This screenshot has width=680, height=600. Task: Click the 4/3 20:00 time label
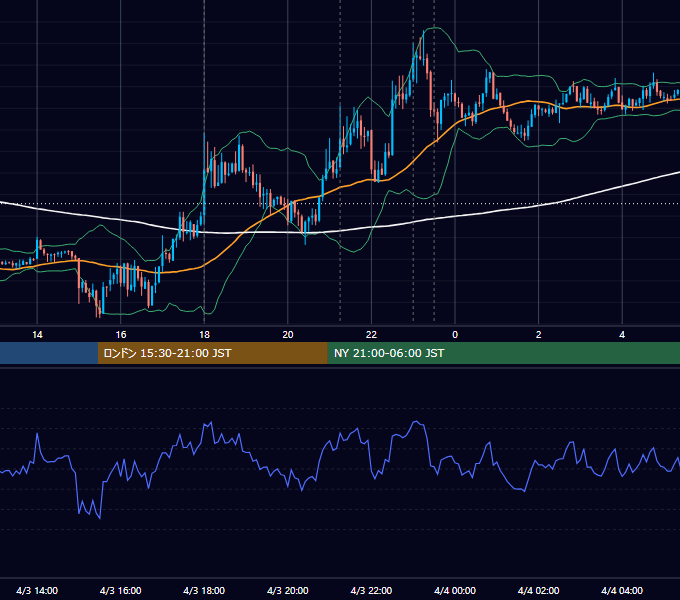[288, 590]
